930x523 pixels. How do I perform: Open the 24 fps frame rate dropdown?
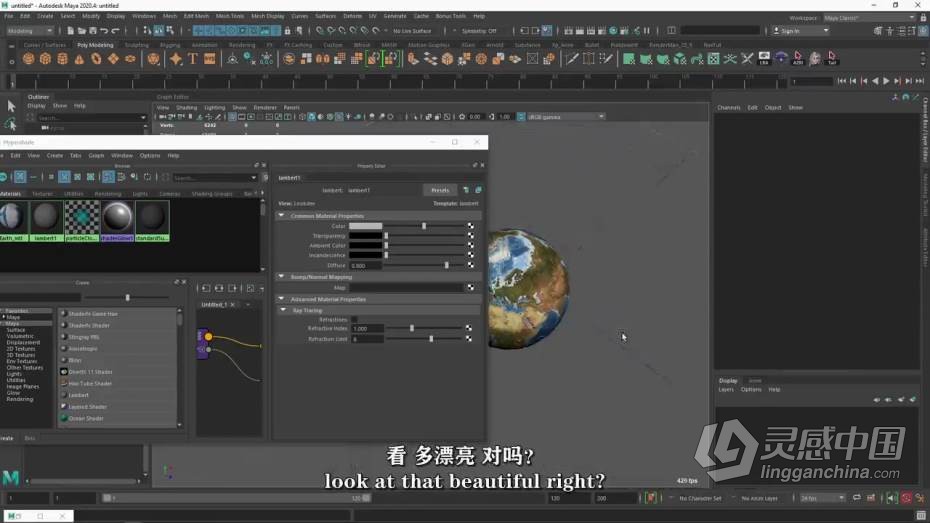[822, 498]
